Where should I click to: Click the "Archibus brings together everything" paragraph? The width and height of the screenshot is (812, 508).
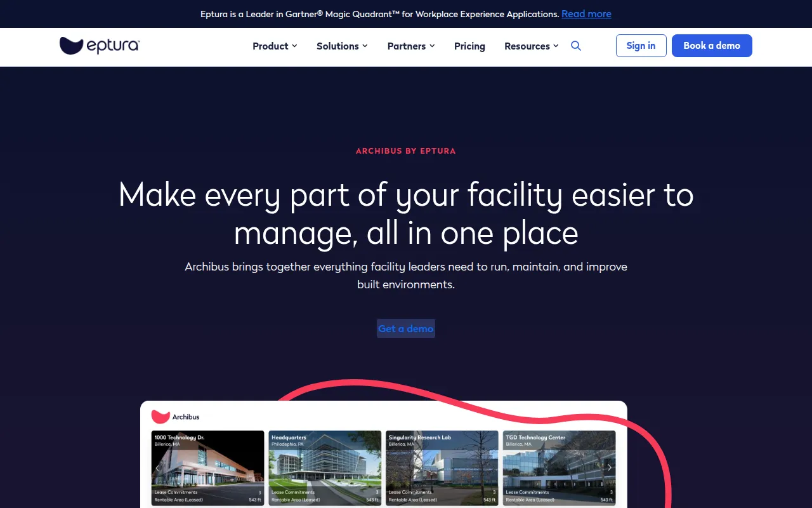pyautogui.click(x=406, y=276)
